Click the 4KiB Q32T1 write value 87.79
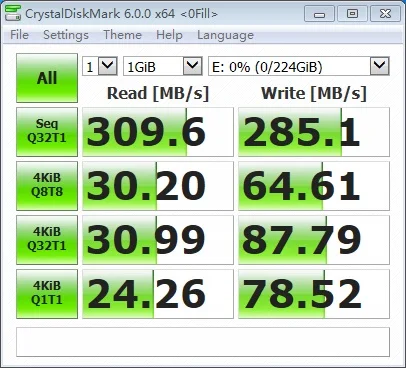The width and height of the screenshot is (406, 368). (x=314, y=240)
